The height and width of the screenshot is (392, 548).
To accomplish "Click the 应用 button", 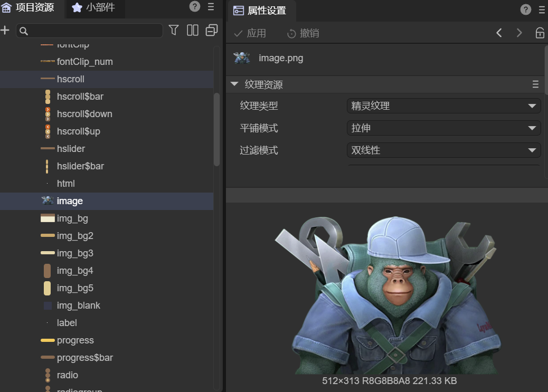I will [x=250, y=33].
